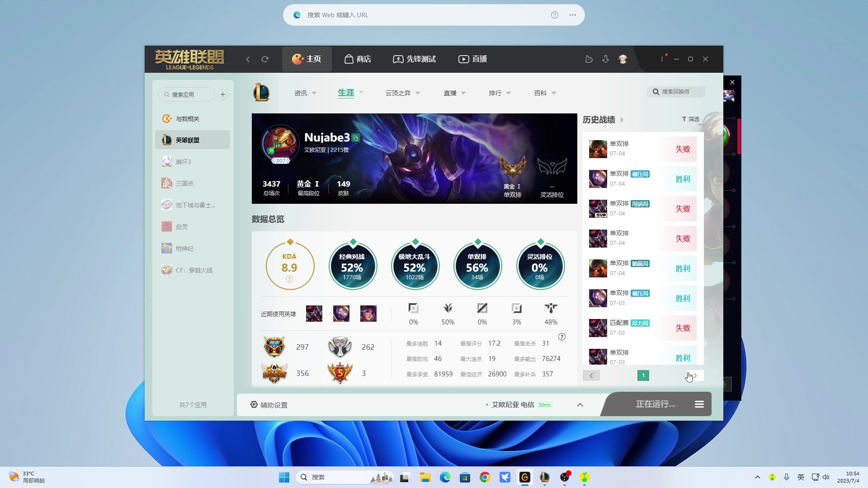The image size is (868, 488).
Task: Open the folder icon in title bar
Action: coord(589,59)
